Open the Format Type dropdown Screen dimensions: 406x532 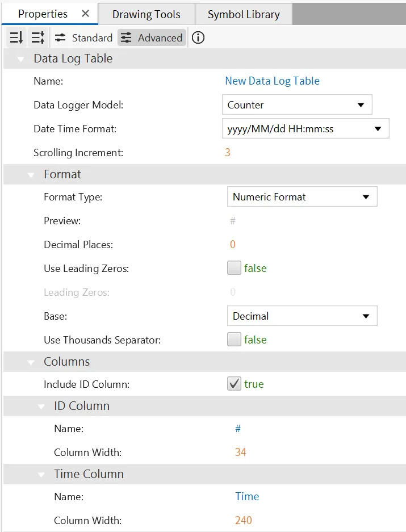click(x=302, y=197)
